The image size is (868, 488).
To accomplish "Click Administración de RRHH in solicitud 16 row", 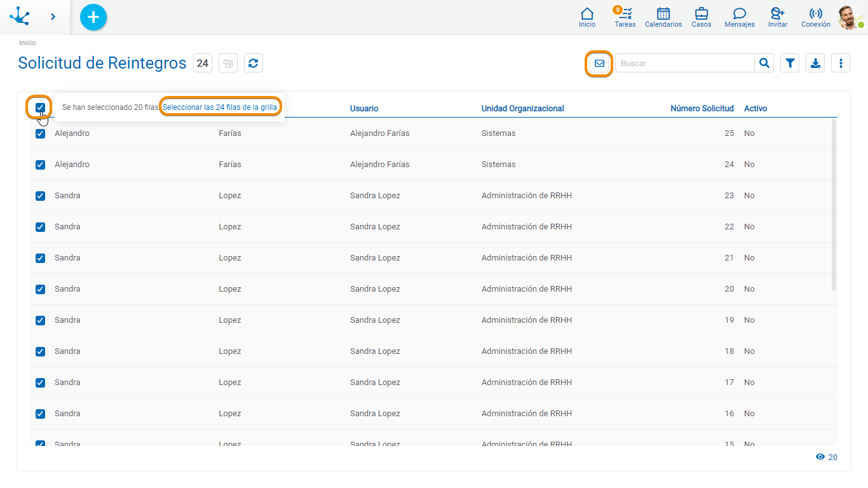I will (527, 414).
